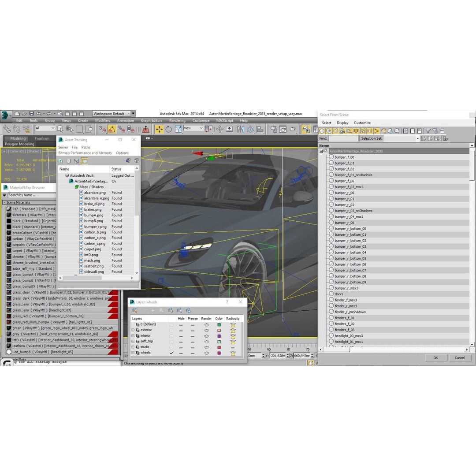This screenshot has height=476, width=476.
Task: Click the color swatch for studio layer
Action: pos(219,347)
